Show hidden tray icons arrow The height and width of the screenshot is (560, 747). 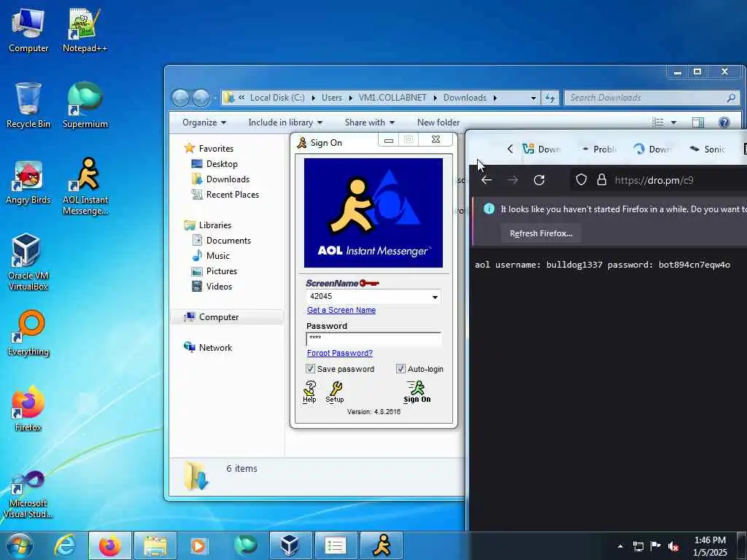(620, 546)
